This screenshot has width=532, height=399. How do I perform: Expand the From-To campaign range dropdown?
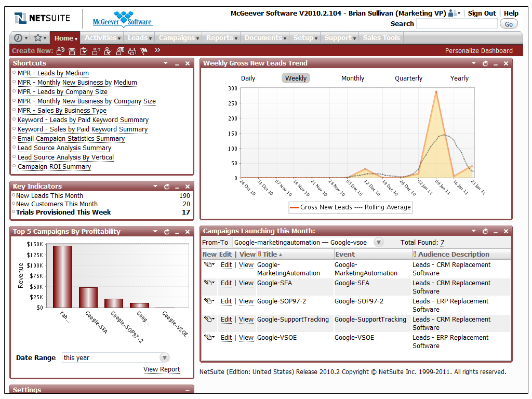click(378, 243)
